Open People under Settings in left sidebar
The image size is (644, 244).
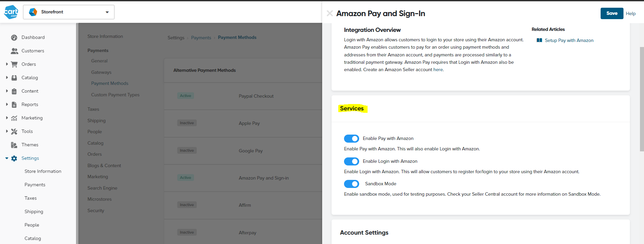(x=32, y=225)
